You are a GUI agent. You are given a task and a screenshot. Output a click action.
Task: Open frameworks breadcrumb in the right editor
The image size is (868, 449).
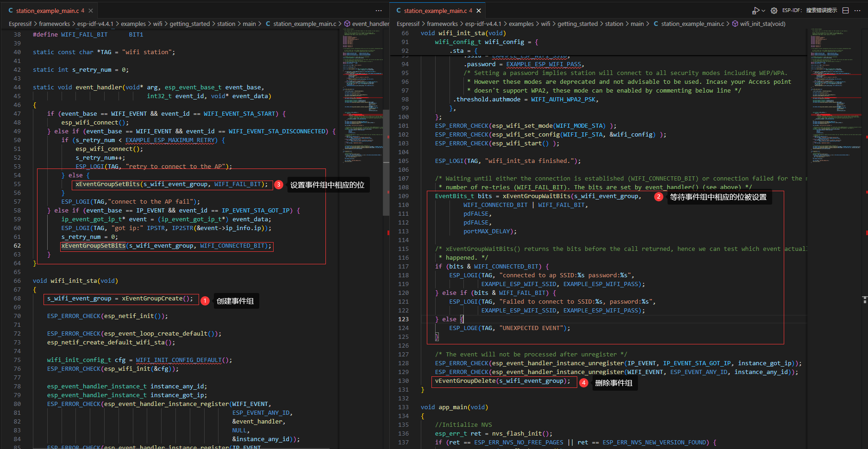(442, 24)
